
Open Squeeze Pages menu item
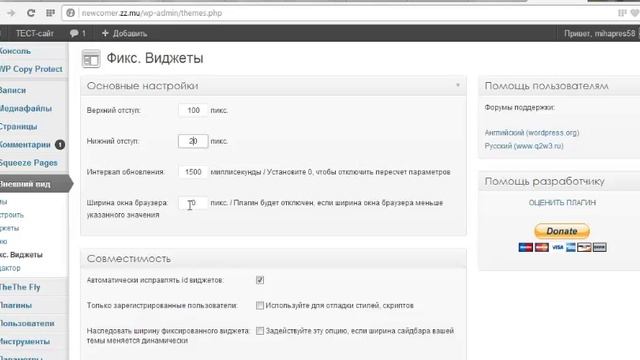tap(29, 162)
